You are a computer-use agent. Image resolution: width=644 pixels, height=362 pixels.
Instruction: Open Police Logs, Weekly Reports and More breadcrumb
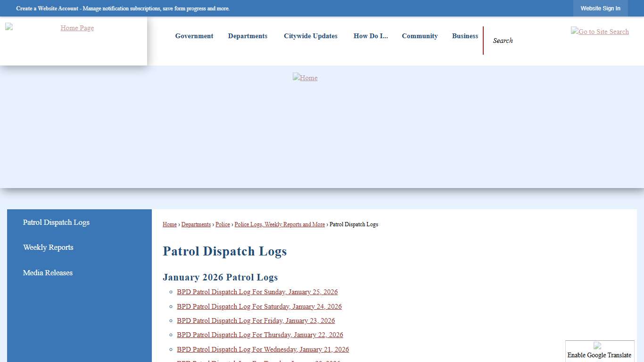click(280, 224)
